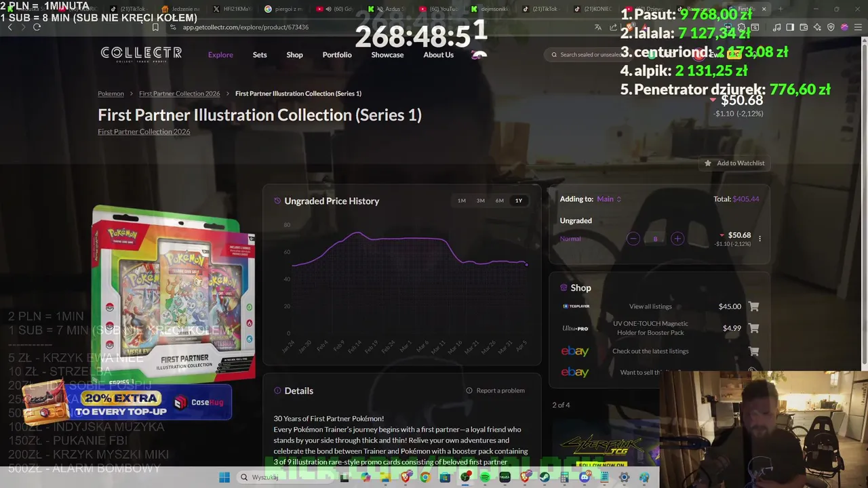Image resolution: width=868 pixels, height=488 pixels.
Task: Open Settings gear from the taskbar
Action: [x=625, y=477]
